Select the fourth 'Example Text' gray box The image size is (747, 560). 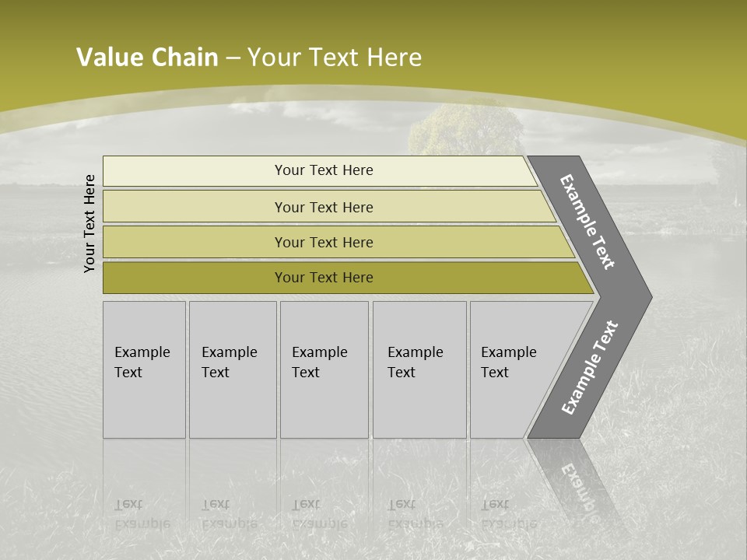click(419, 369)
